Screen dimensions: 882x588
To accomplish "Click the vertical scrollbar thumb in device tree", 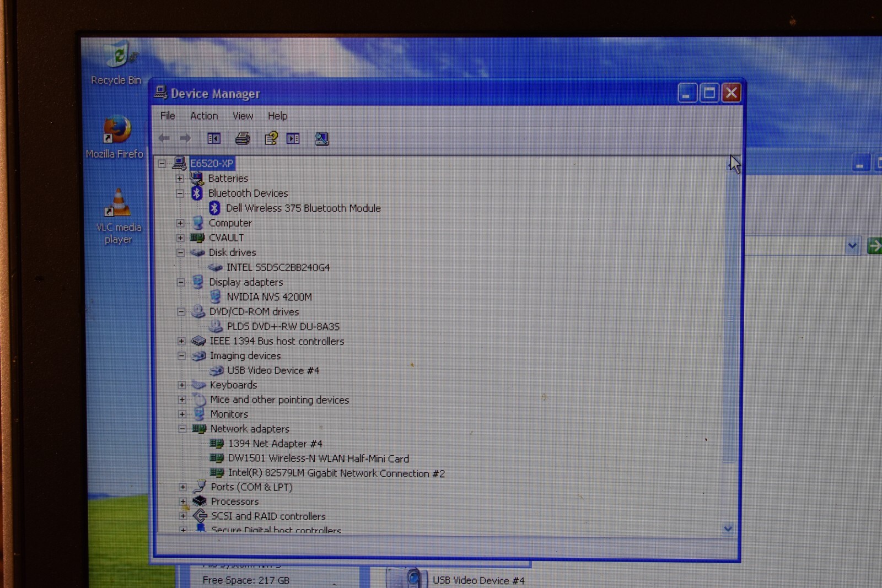I will 729,317.
